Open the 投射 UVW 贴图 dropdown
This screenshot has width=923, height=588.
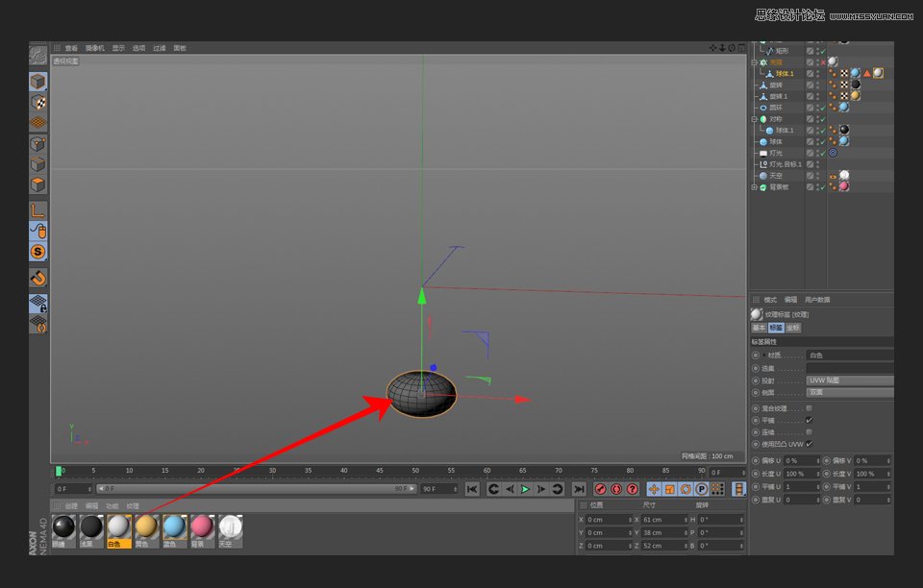coord(849,380)
